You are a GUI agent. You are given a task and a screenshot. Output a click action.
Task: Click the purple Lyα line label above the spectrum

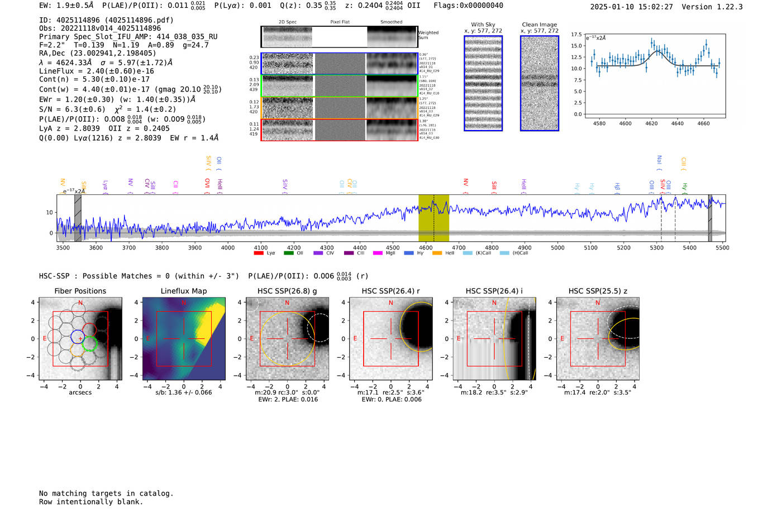point(105,186)
